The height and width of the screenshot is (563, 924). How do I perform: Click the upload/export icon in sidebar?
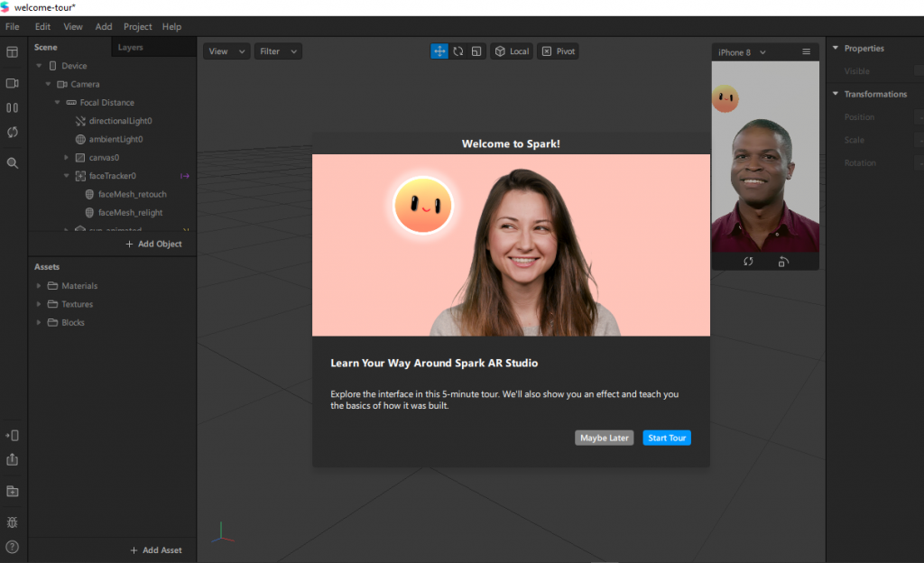13,460
